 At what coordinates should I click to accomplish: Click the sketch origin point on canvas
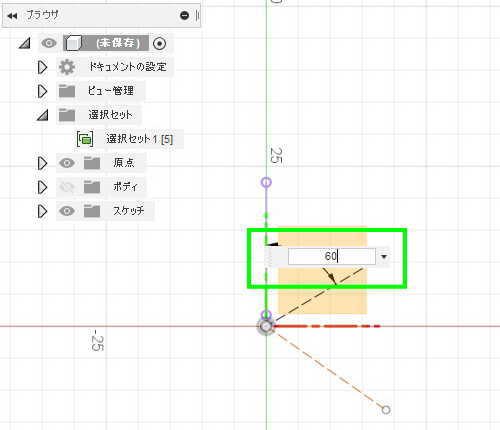(x=266, y=326)
